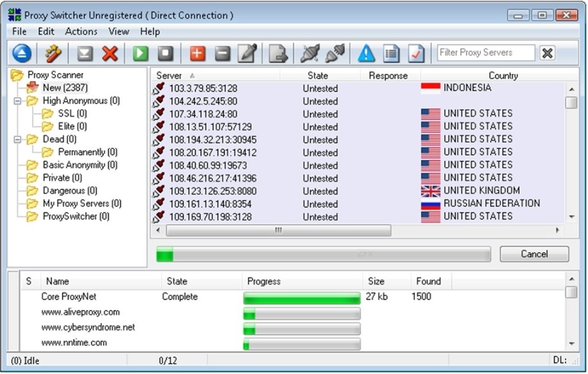The width and height of the screenshot is (588, 374).
Task: Collapse the High Anonymous tree node
Action: point(17,101)
